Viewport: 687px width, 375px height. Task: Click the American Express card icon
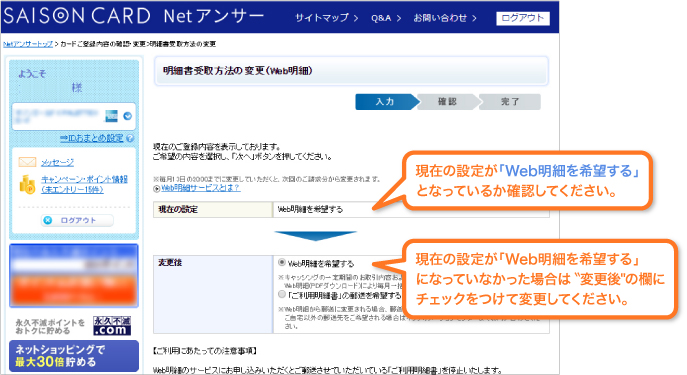[x=111, y=116]
